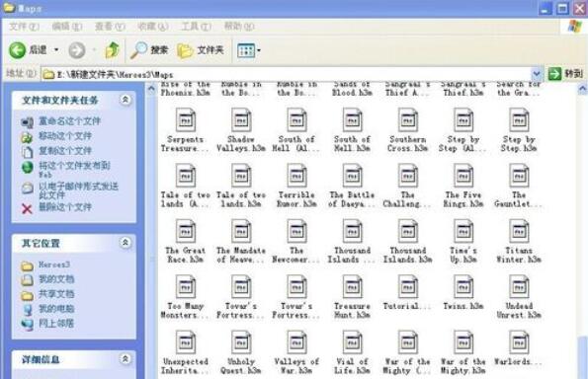This screenshot has height=379, width=588.
Task: Collapse the 其它位置 panel
Action: [x=126, y=243]
